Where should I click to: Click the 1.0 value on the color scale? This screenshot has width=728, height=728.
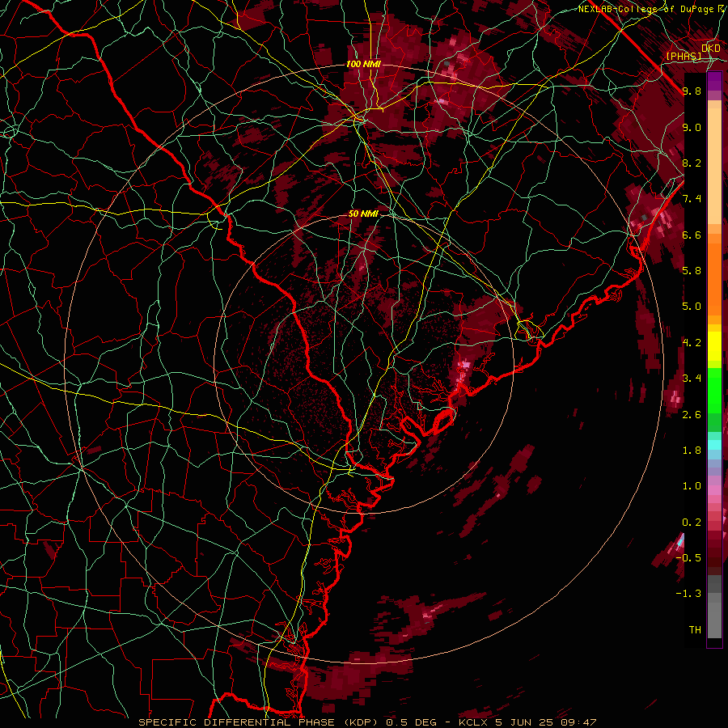pos(692,486)
